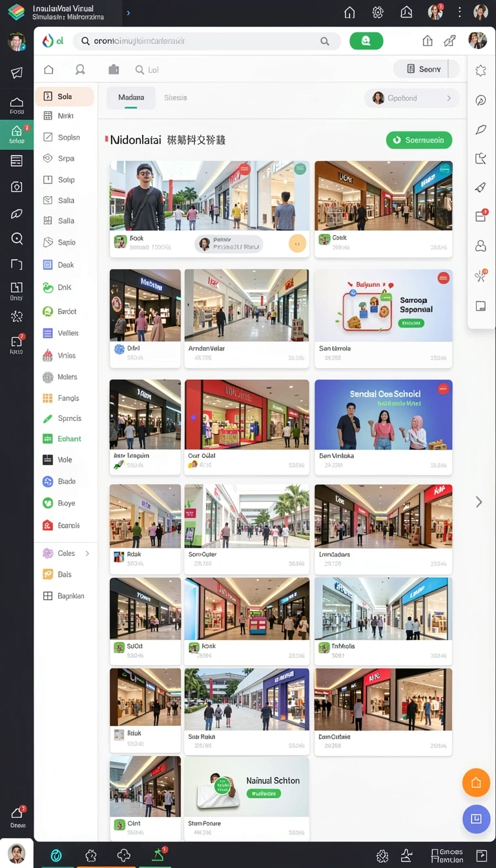Select the Sola sidebar item
The width and height of the screenshot is (496, 868).
[65, 96]
